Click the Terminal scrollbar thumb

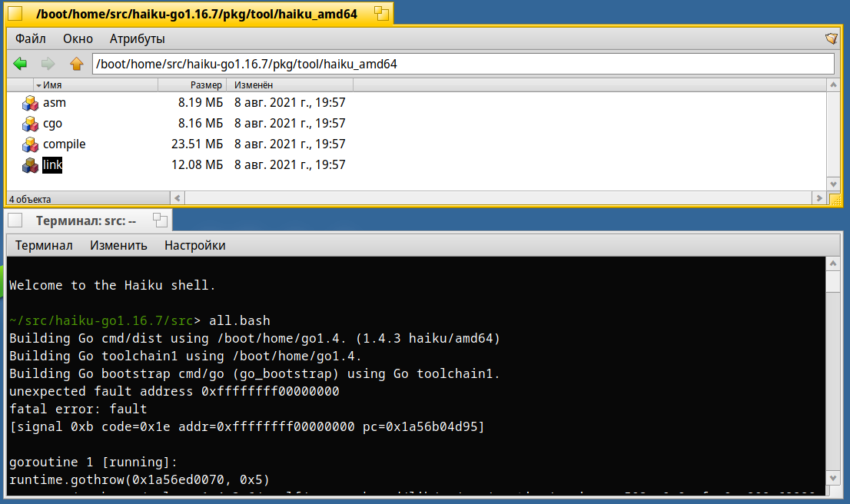pos(833,282)
